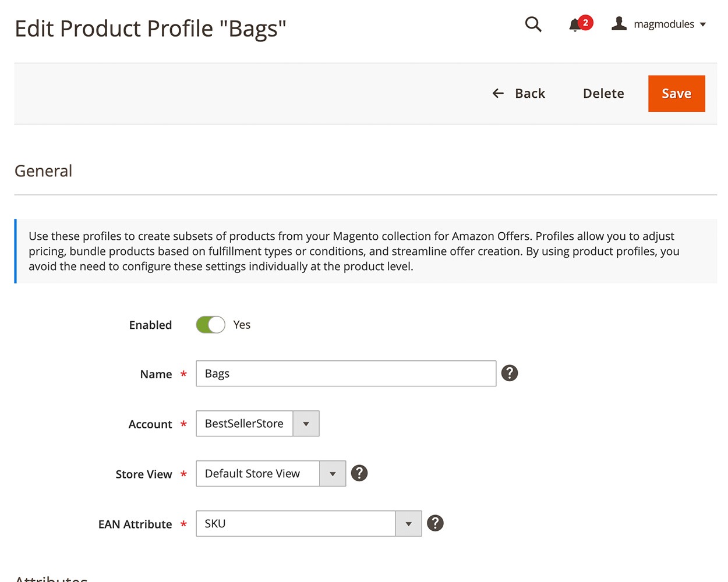Viewport: 728px width, 582px height.
Task: Click Delete to remove the profile
Action: [603, 94]
